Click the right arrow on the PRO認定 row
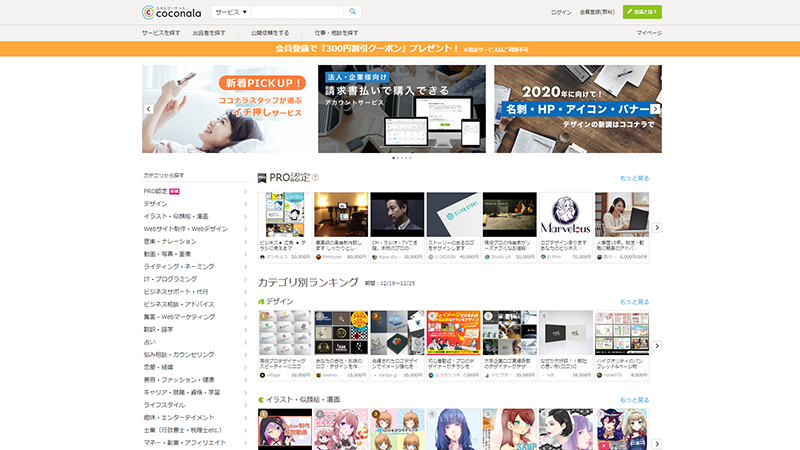This screenshot has height=450, width=800. [657, 227]
